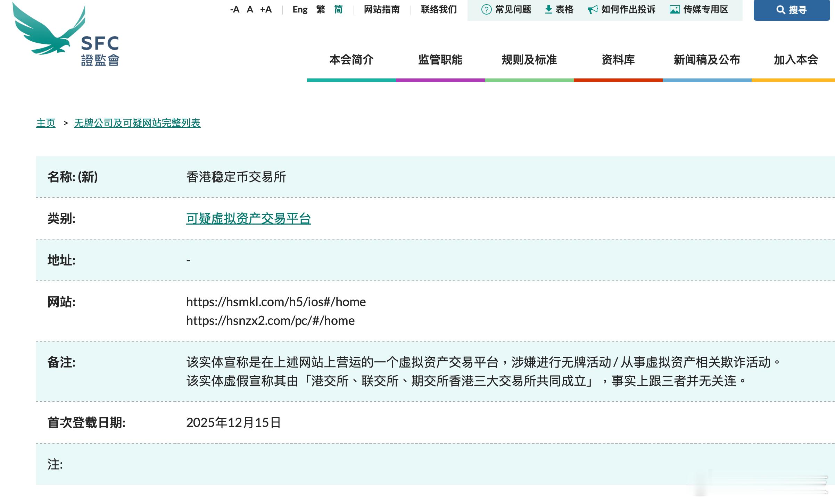Open the 可疑虚拟资产交易平台 category link
This screenshot has height=504, width=835.
pyautogui.click(x=249, y=219)
